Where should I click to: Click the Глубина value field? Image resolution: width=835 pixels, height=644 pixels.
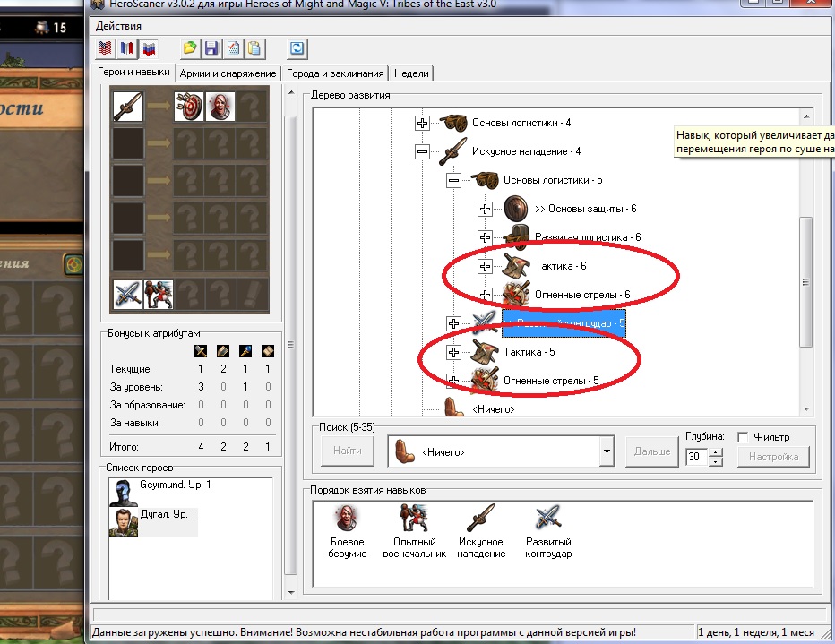pyautogui.click(x=697, y=457)
